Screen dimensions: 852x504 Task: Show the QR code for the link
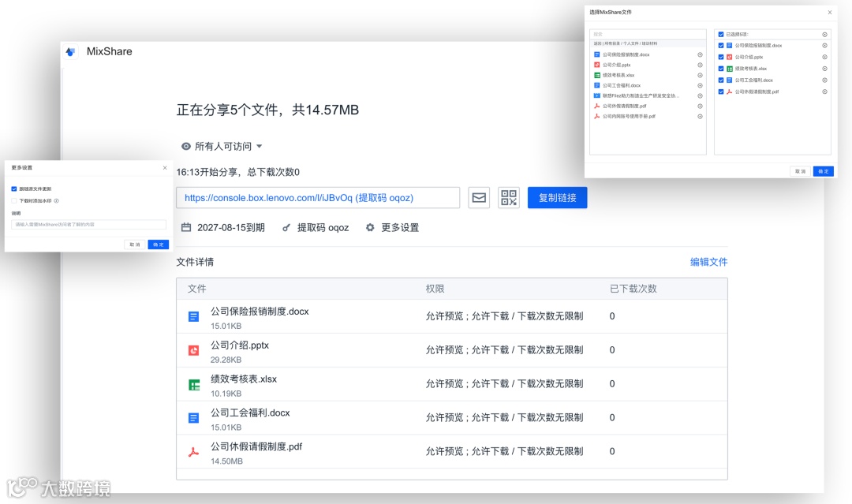click(x=509, y=198)
